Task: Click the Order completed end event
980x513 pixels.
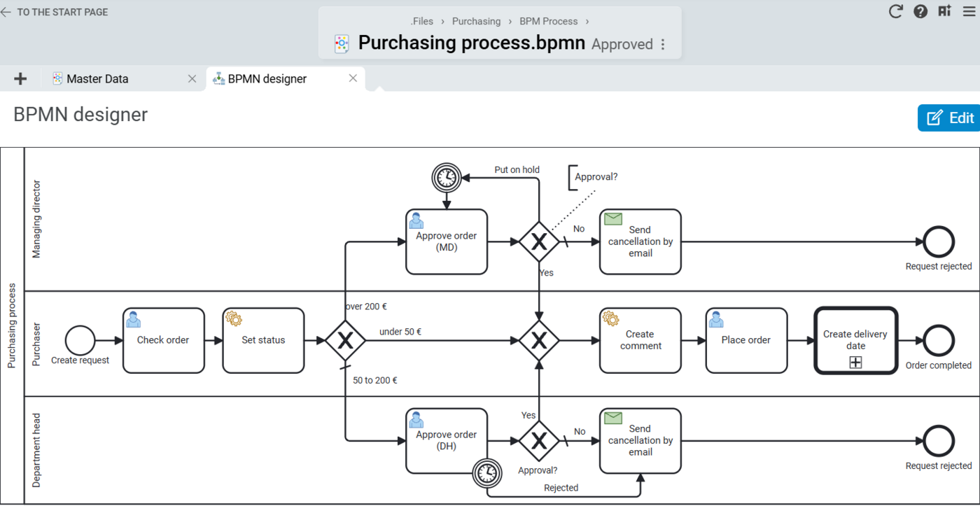Action: pyautogui.click(x=939, y=340)
